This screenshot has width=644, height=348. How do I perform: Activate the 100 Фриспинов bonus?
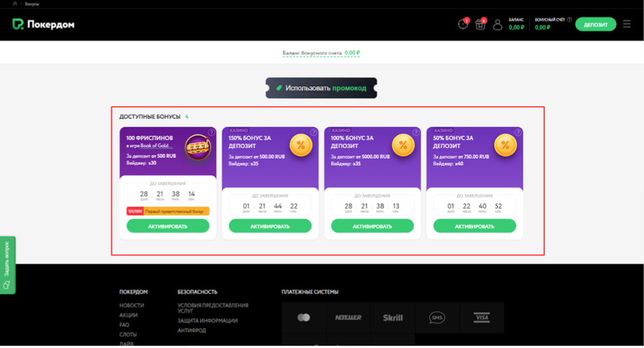click(168, 226)
